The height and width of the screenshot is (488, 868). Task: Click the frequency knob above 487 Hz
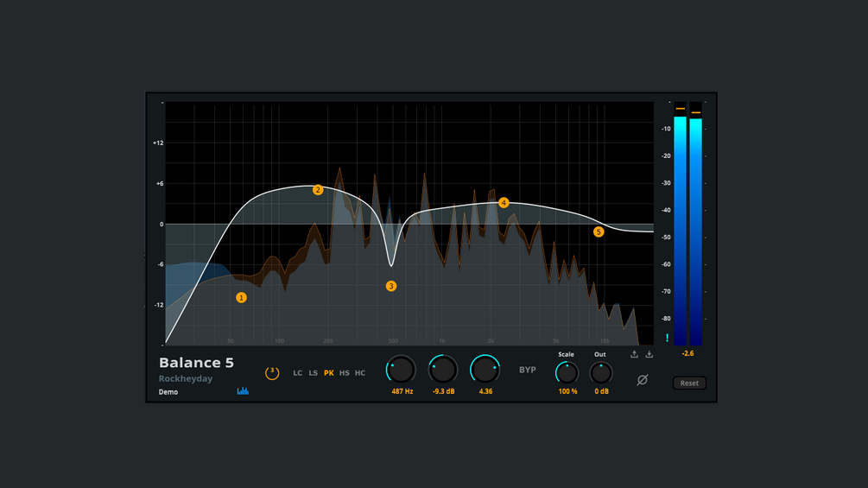(401, 370)
